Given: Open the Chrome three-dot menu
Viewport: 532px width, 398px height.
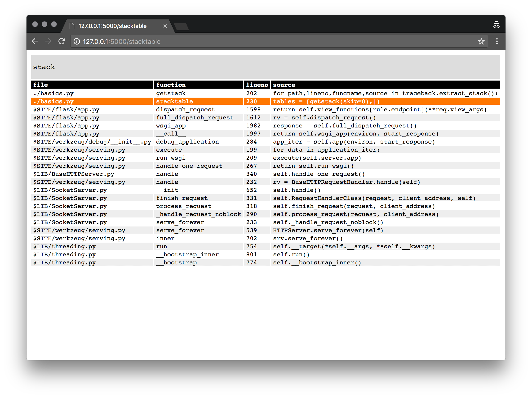Looking at the screenshot, I should click(x=497, y=41).
